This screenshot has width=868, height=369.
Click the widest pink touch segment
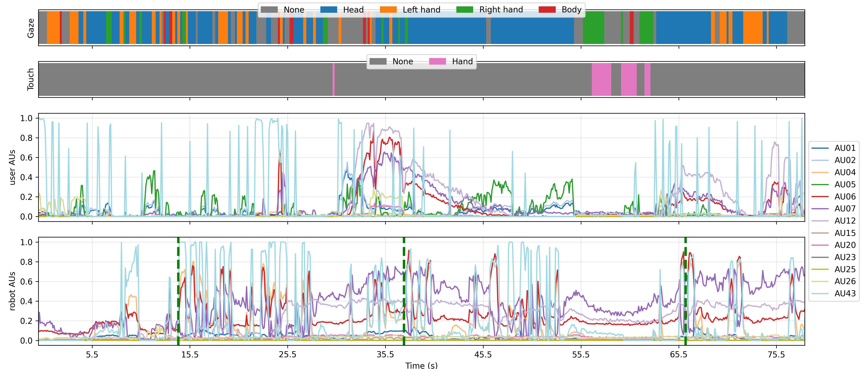601,79
